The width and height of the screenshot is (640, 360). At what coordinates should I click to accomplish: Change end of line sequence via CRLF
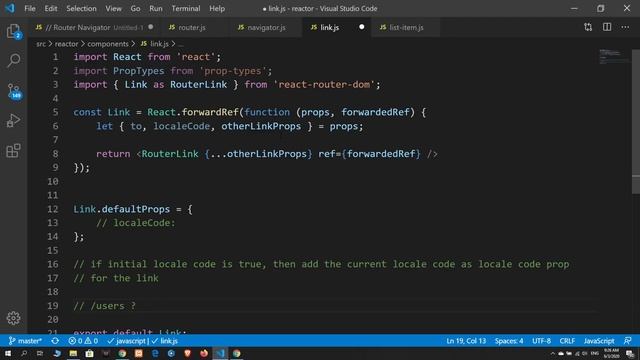(567, 341)
